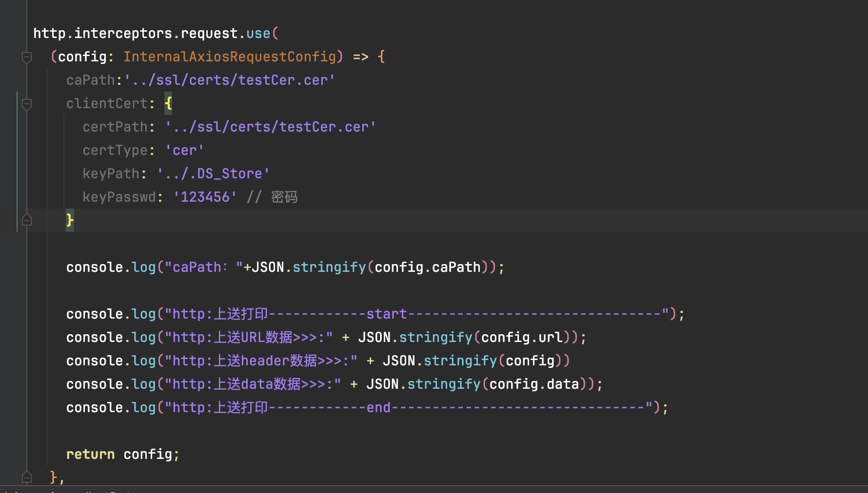Click the 'cer' string value
Screen dimensions: 868x493
tap(184, 150)
